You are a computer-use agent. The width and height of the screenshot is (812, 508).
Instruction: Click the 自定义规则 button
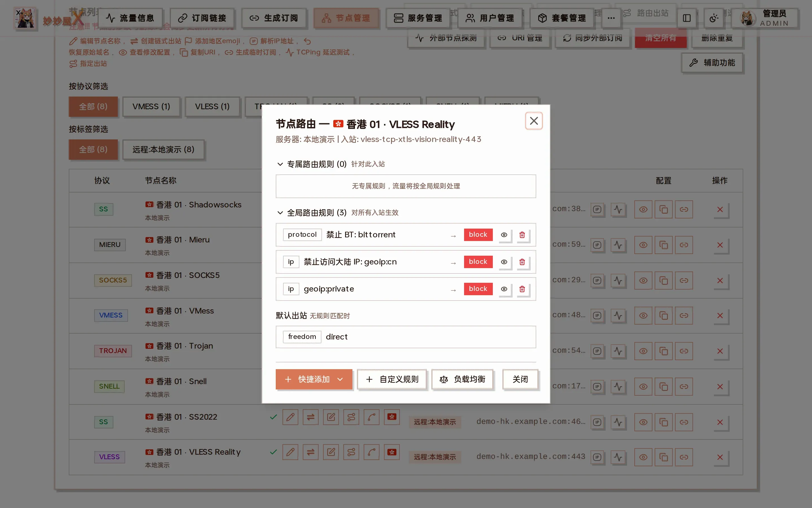392,379
